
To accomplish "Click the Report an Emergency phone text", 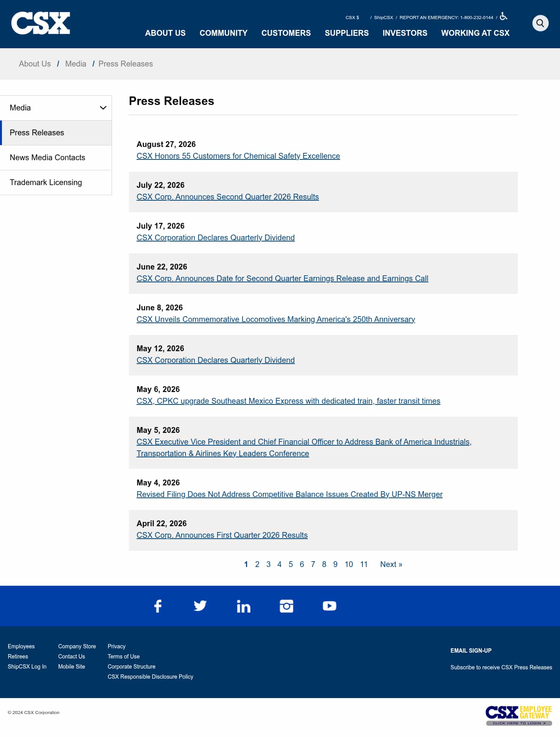I will point(446,18).
